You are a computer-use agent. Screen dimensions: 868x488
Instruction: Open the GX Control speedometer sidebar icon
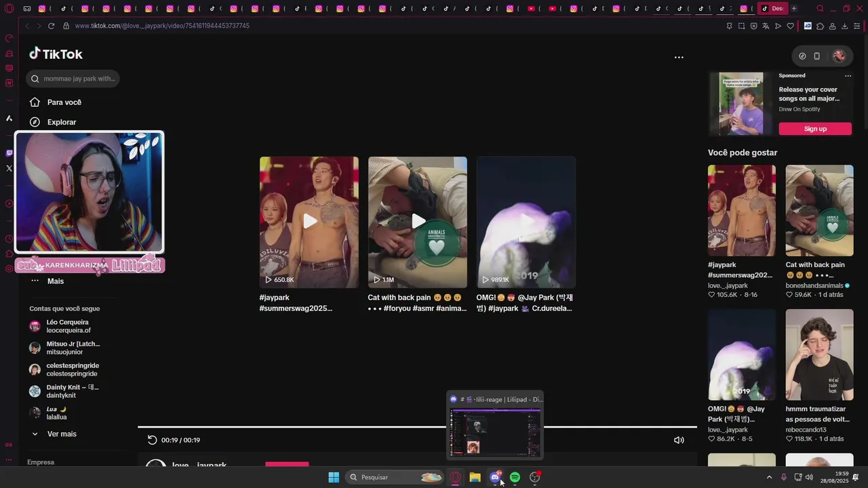pyautogui.click(x=9, y=38)
